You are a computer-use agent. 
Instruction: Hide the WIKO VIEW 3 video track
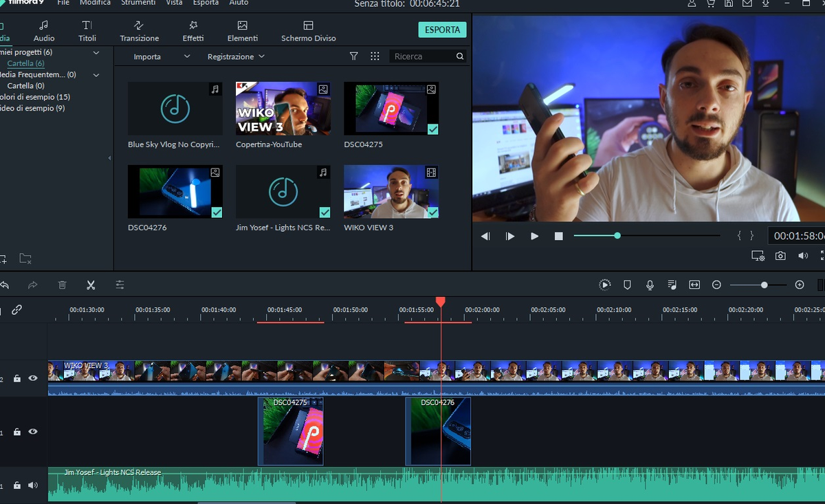click(33, 378)
